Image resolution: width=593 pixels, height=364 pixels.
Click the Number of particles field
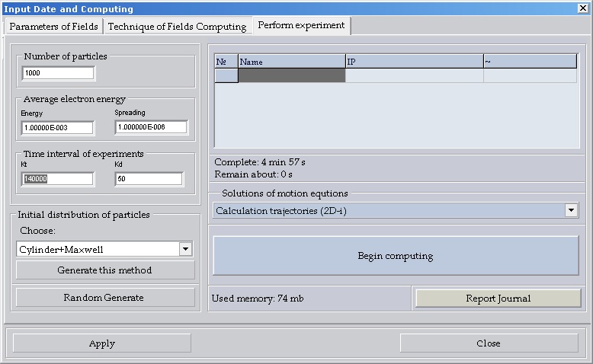58,73
